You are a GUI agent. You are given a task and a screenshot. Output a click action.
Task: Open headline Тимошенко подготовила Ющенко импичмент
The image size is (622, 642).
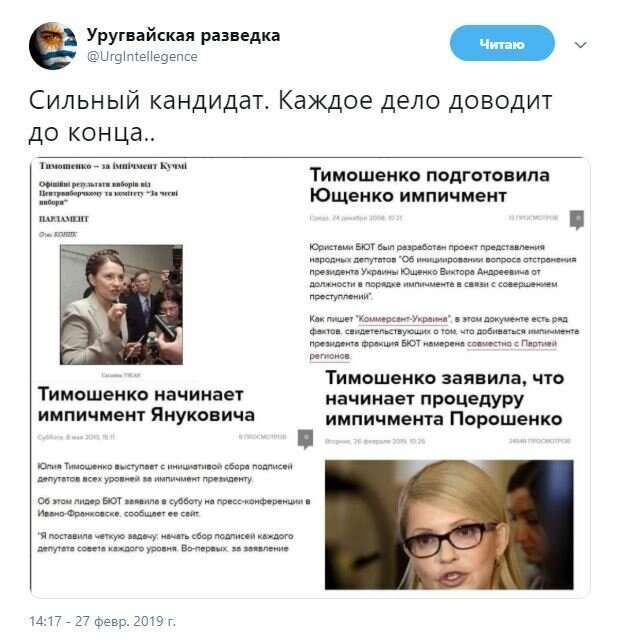click(x=429, y=185)
